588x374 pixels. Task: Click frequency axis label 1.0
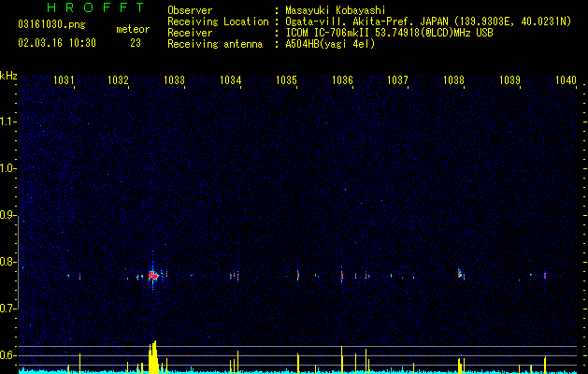coord(8,168)
